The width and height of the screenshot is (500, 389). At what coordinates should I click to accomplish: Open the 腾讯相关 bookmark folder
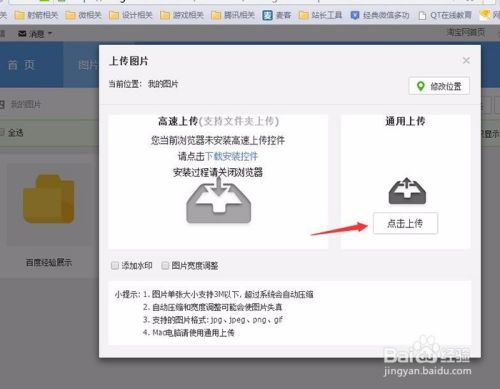click(x=233, y=15)
